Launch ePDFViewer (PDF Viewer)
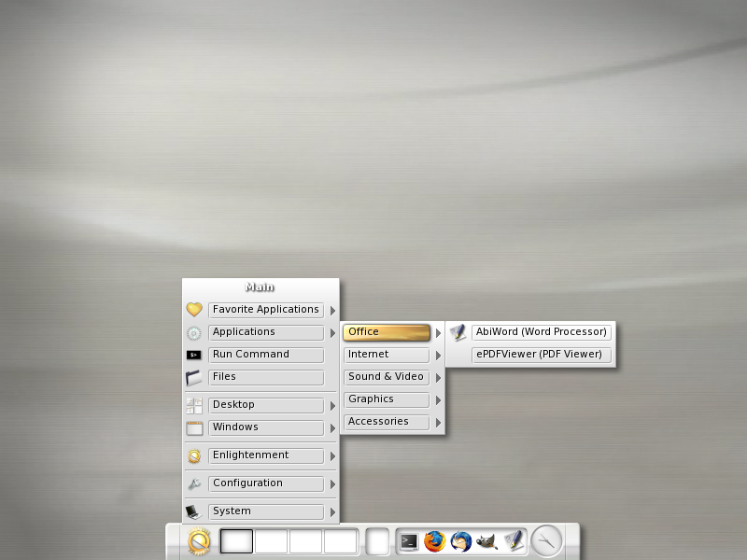The width and height of the screenshot is (747, 560). [x=542, y=355]
